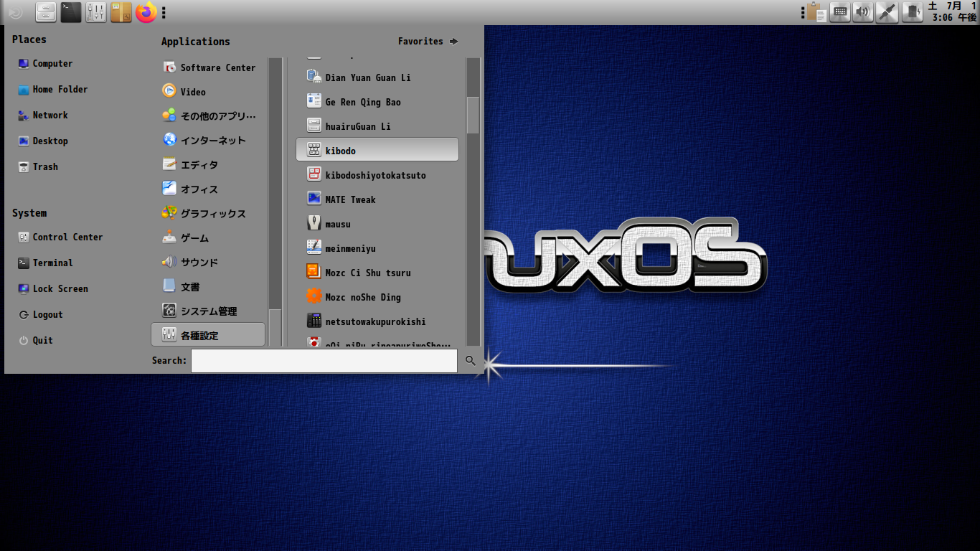Open the terminal launcher in the top panel
The image size is (980, 551).
[70, 12]
